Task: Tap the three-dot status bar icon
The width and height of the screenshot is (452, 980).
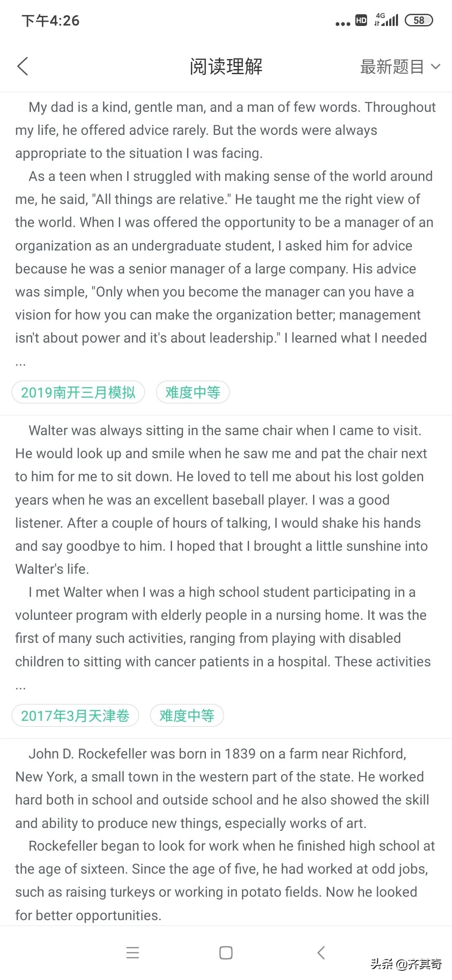Action: click(x=343, y=24)
